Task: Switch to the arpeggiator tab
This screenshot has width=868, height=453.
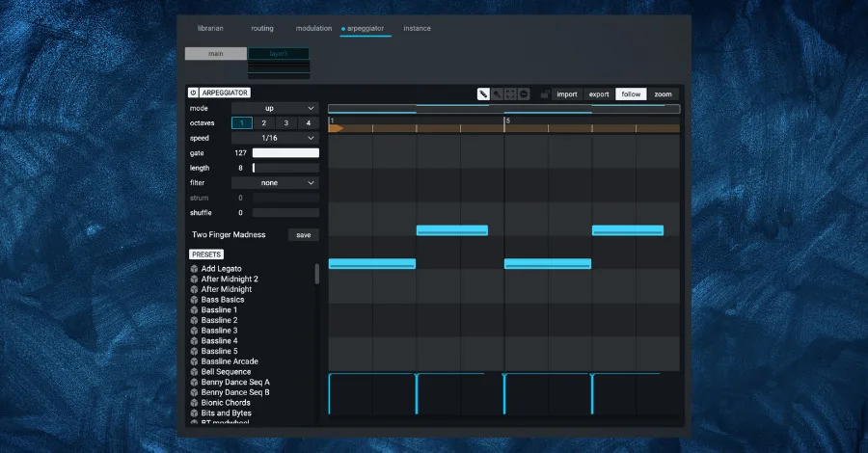Action: coord(366,28)
